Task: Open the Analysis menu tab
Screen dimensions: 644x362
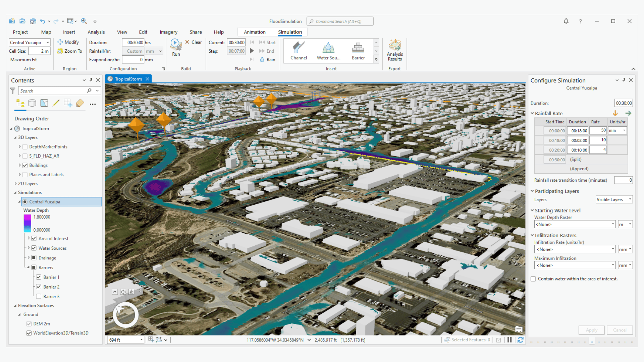Action: 96,32
